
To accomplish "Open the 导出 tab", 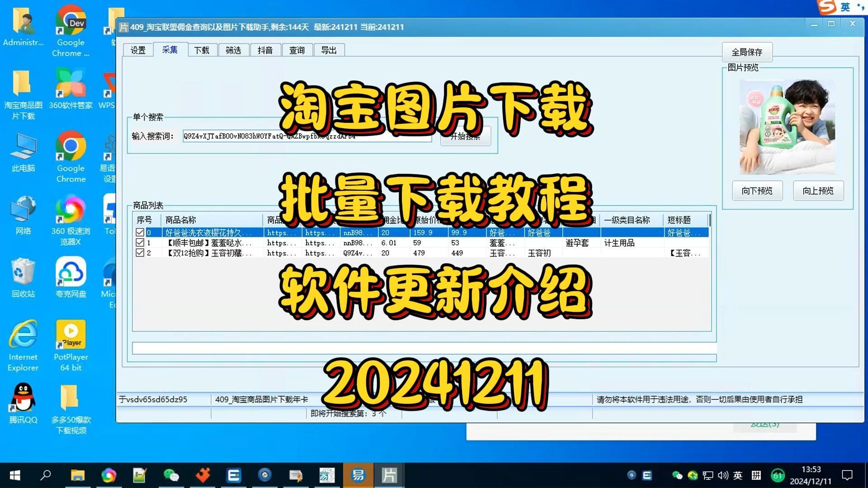I will click(329, 50).
